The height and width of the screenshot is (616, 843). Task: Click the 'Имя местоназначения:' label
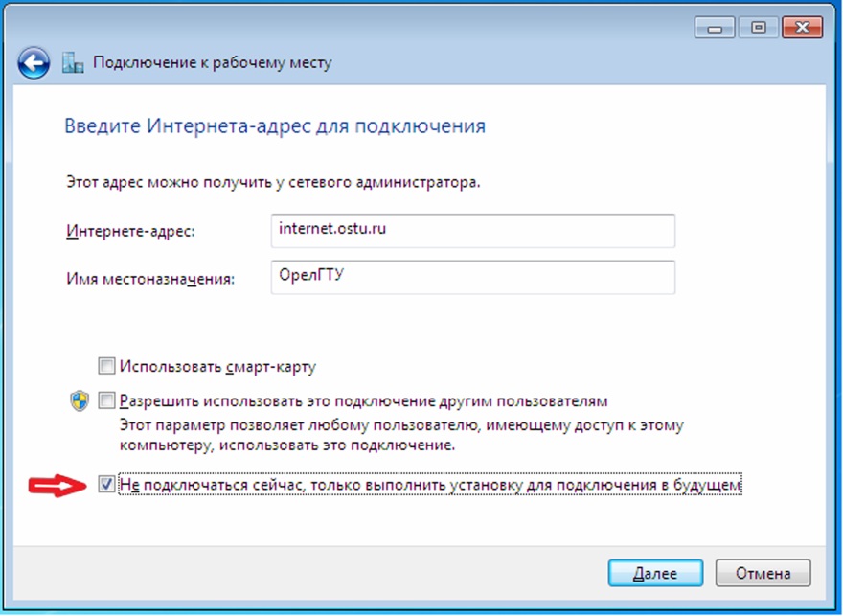[x=150, y=279]
